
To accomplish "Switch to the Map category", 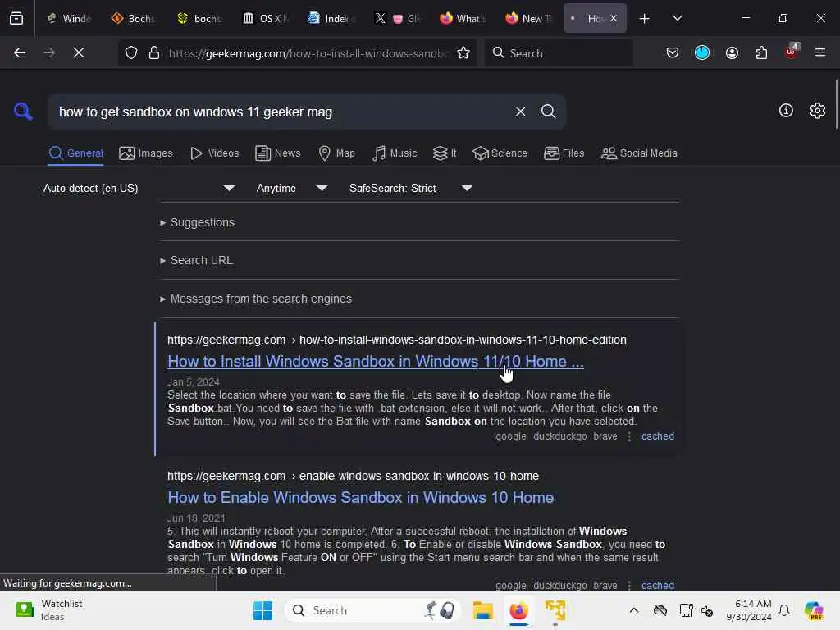I will (x=336, y=153).
